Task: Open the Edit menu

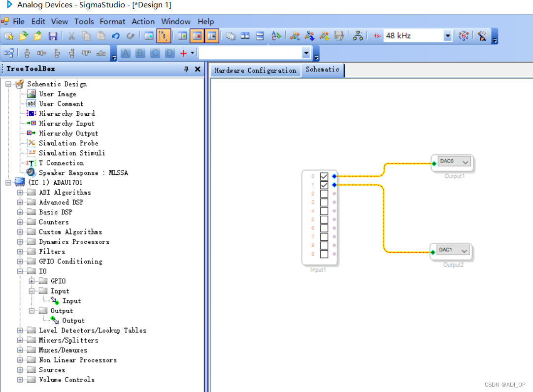Action: pos(38,21)
